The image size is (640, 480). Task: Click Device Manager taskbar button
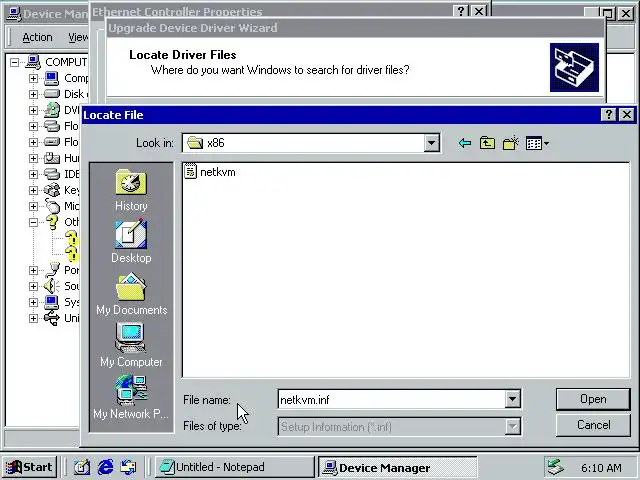pos(397,467)
